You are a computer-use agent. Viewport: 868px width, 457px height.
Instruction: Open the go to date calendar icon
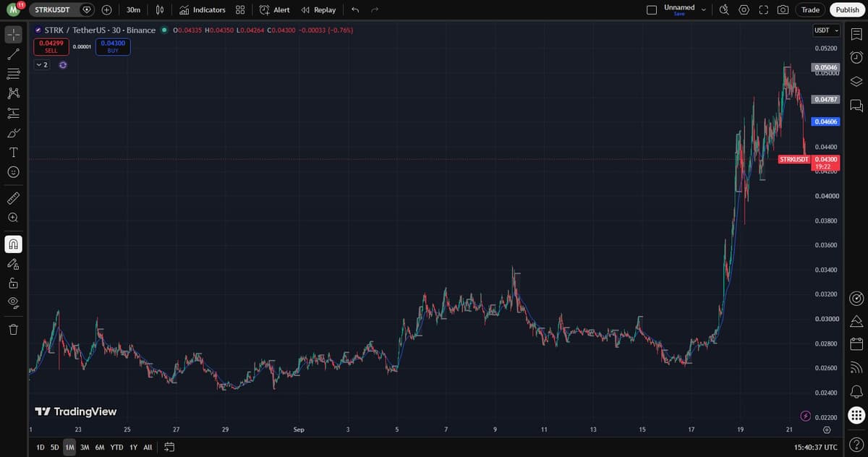click(x=169, y=448)
